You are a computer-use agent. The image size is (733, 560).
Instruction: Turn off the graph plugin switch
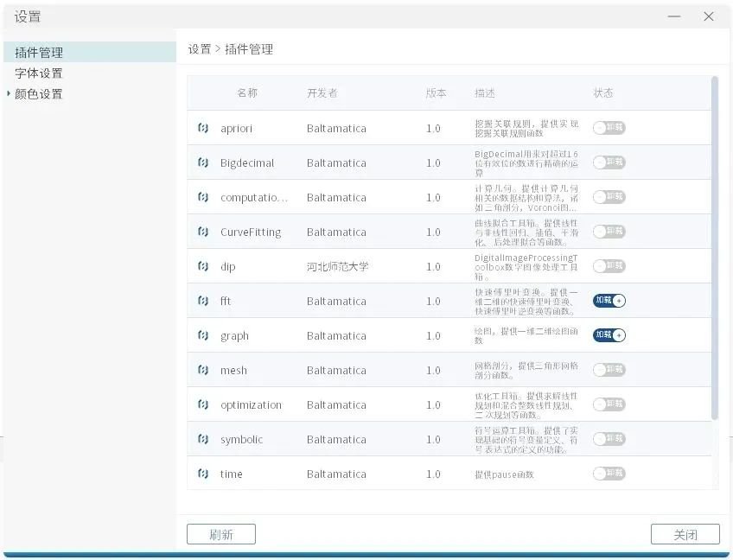pos(609,335)
